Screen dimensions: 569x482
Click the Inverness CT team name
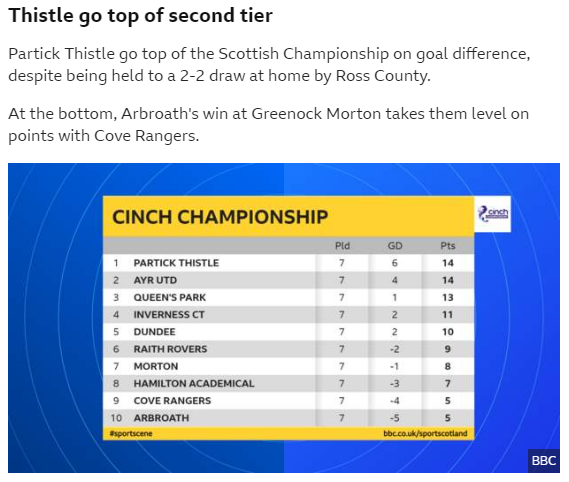[x=169, y=314]
